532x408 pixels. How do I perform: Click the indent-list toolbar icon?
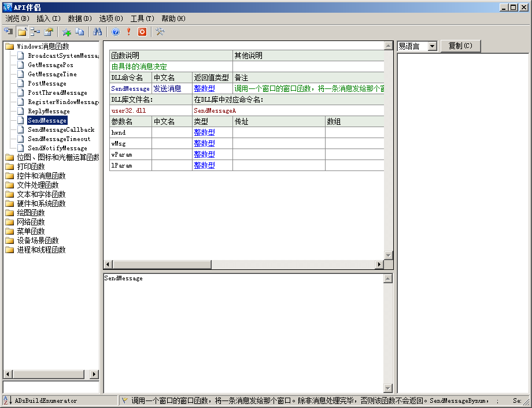[x=9, y=32]
